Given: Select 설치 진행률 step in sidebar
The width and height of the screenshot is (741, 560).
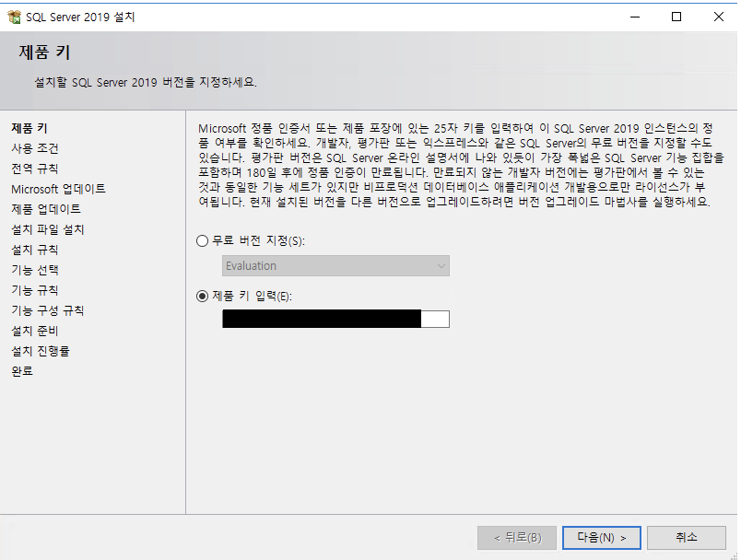Looking at the screenshot, I should 41,351.
